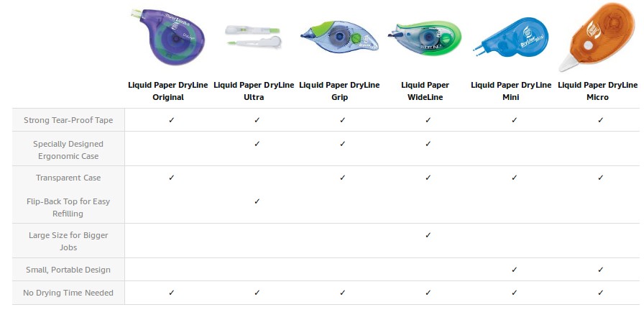Click Ergonomic Case checkmark for DryLine Grip

(x=342, y=144)
